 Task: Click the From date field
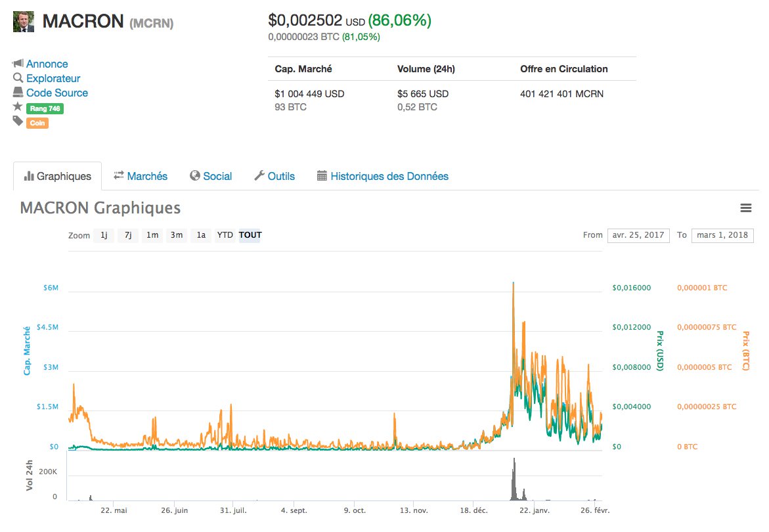[x=638, y=235]
